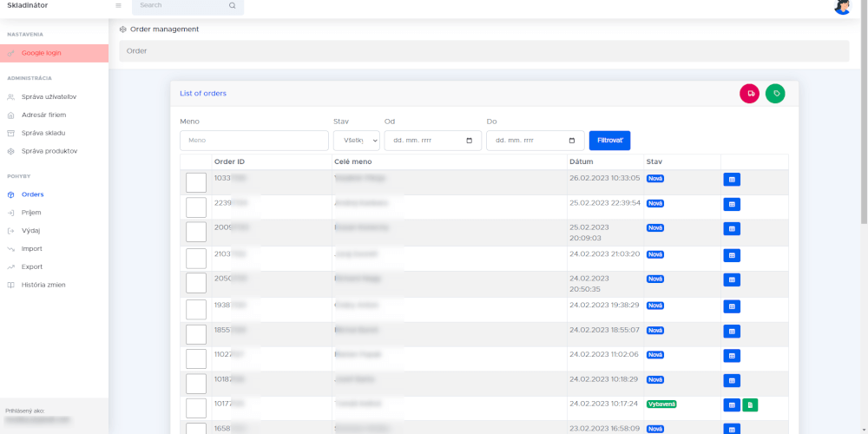Open Správa produktov in the sidebar
This screenshot has width=868, height=434.
tap(49, 151)
